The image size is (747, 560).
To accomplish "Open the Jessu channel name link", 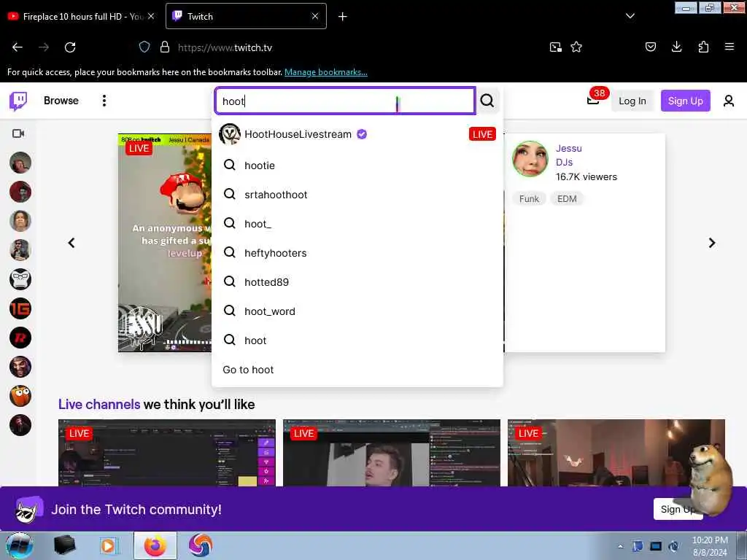I will (x=568, y=148).
